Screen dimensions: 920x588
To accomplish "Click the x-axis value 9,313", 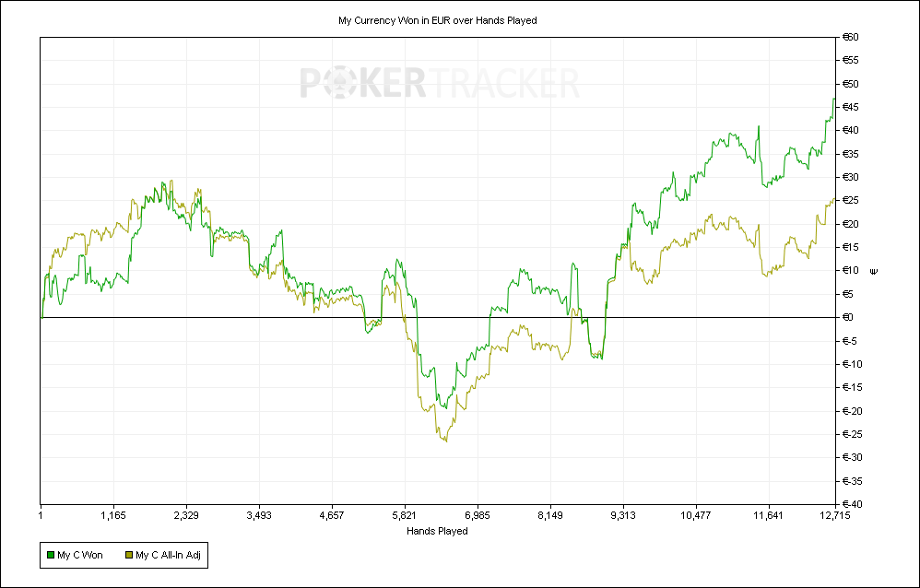I will pyautogui.click(x=622, y=516).
